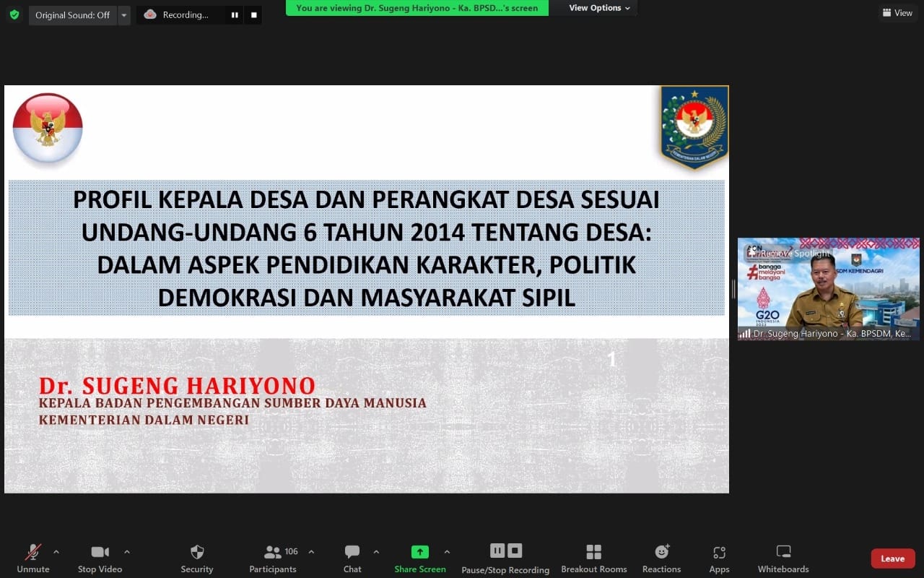
Task: Open Reactions menu
Action: (x=661, y=553)
